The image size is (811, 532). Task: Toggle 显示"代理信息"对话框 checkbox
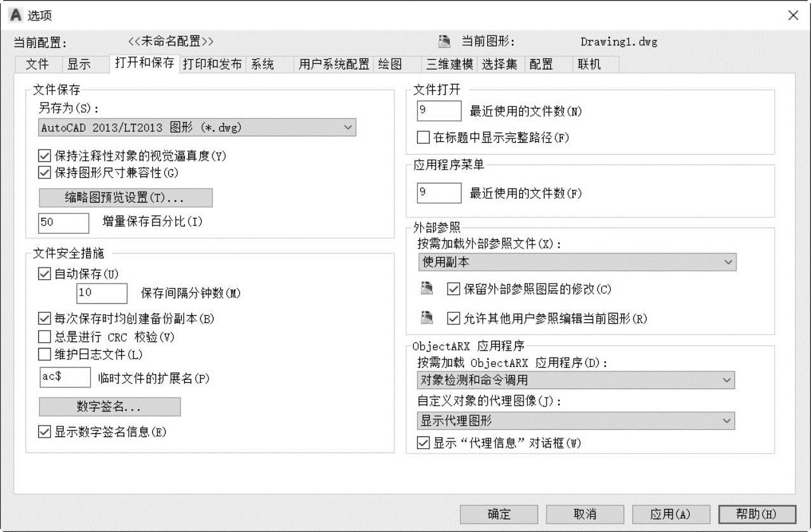(423, 443)
